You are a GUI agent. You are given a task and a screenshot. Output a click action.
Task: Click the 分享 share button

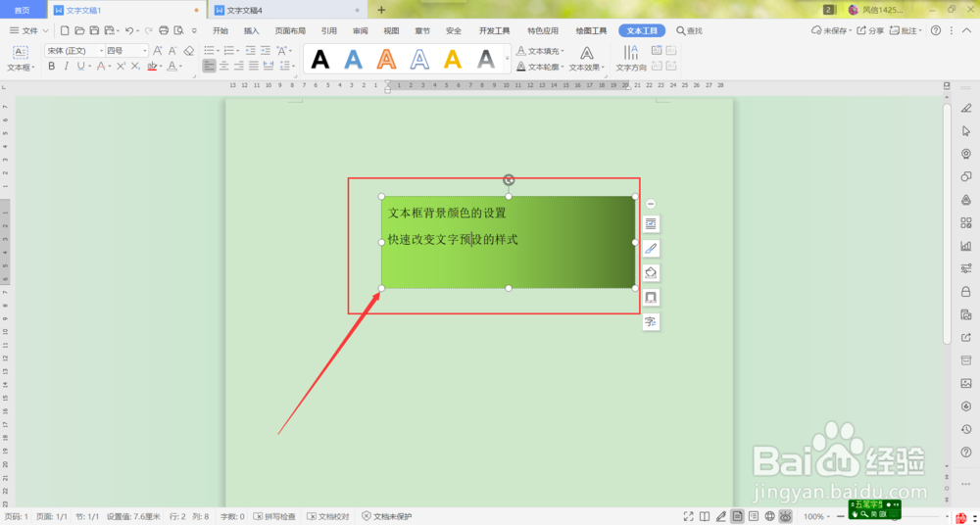click(x=870, y=30)
